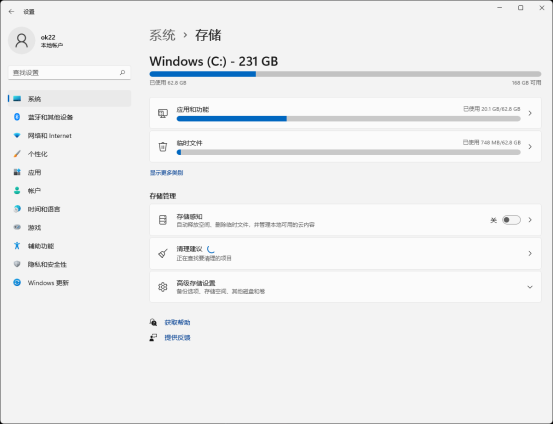Open 临时文件 details chevron
Image resolution: width=553 pixels, height=425 pixels.
pos(530,146)
